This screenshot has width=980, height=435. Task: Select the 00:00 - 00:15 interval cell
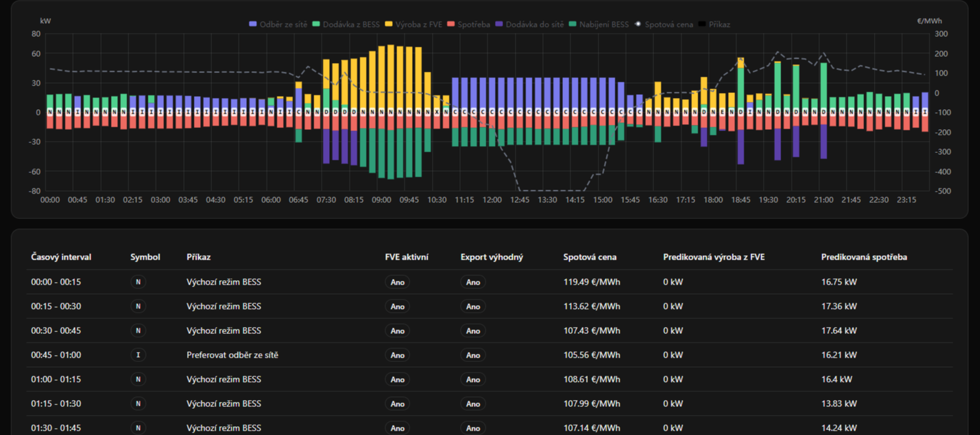(x=56, y=282)
